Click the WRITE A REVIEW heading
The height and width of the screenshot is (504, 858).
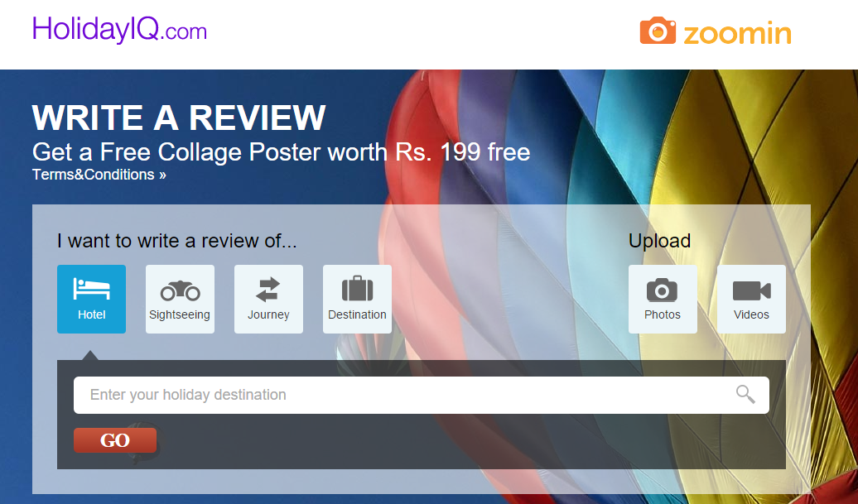coord(179,118)
